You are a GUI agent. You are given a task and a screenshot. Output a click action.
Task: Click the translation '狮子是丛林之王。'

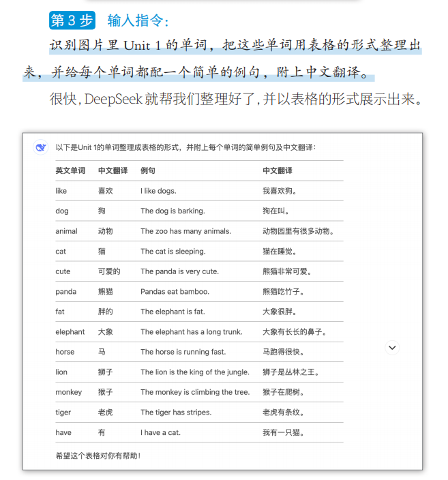tap(290, 372)
